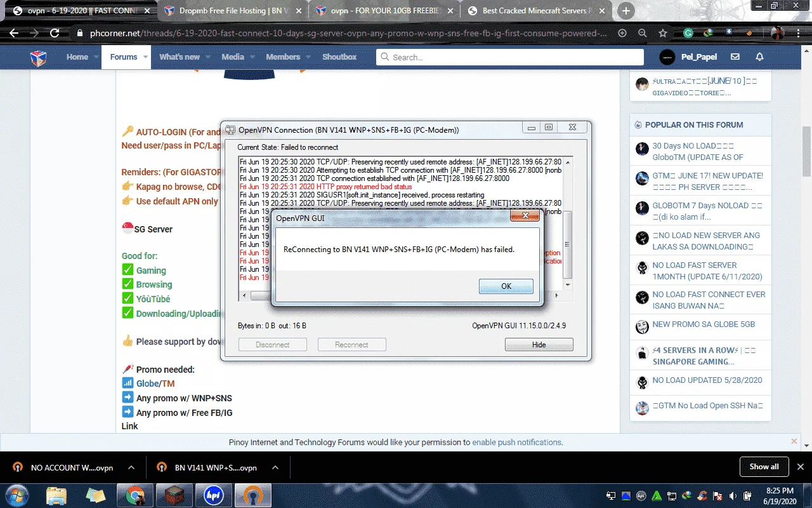Screen dimensions: 812x508
Task: Close the downloads shelf
Action: pyautogui.click(x=800, y=467)
